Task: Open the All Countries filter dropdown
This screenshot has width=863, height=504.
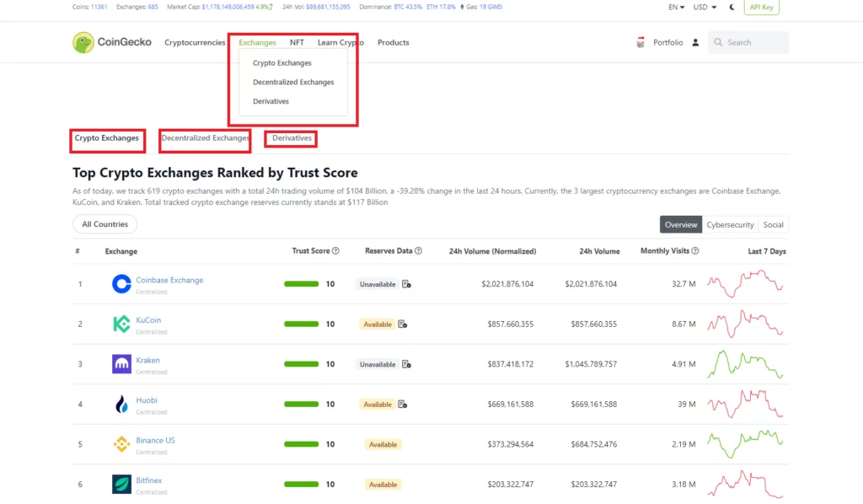Action: pyautogui.click(x=105, y=224)
